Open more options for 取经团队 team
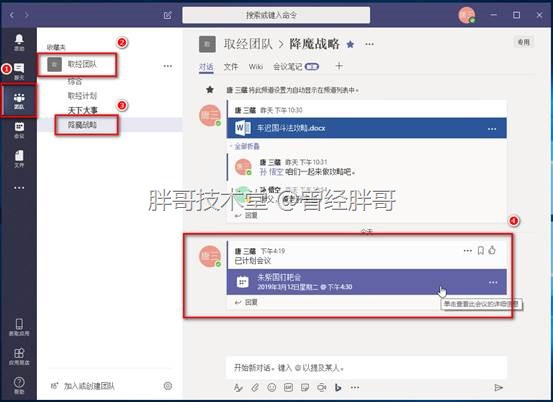The width and height of the screenshot is (553, 402). pyautogui.click(x=168, y=66)
